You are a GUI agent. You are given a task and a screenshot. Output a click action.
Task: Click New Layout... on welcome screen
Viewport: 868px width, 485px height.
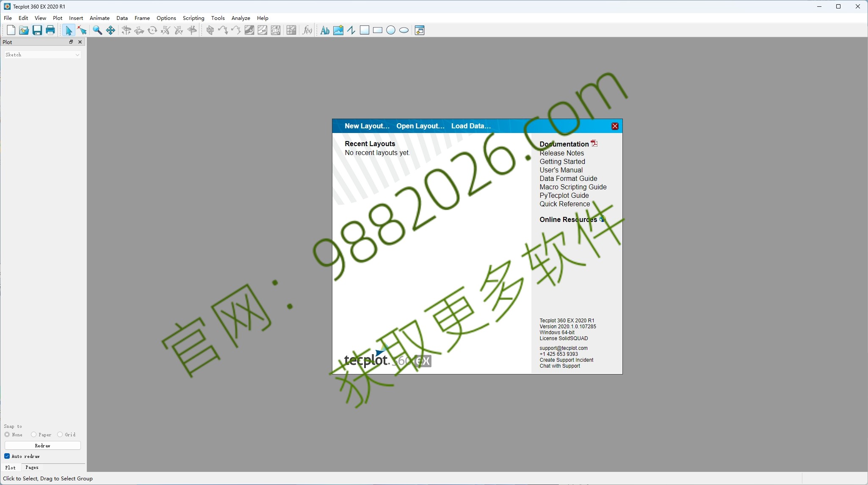(367, 126)
